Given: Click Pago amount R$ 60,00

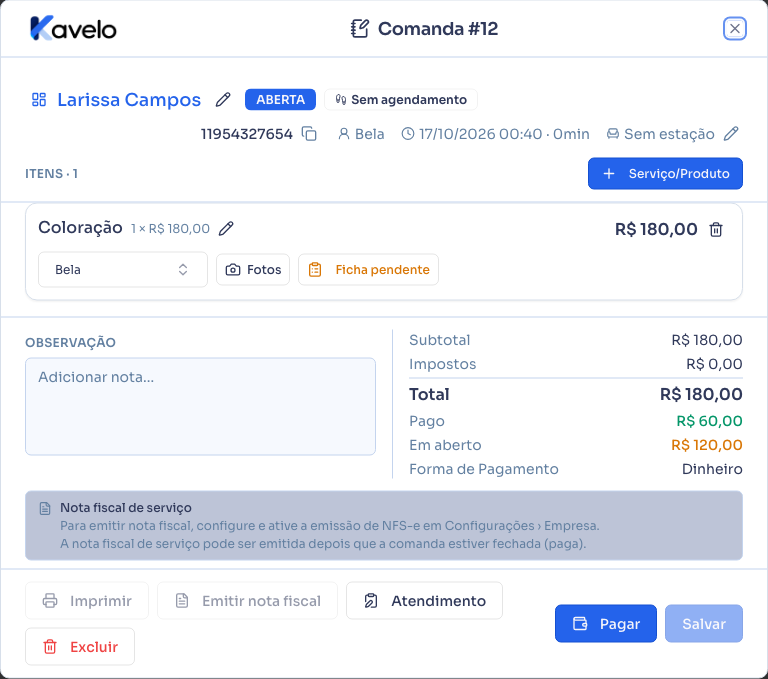Looking at the screenshot, I should (709, 421).
